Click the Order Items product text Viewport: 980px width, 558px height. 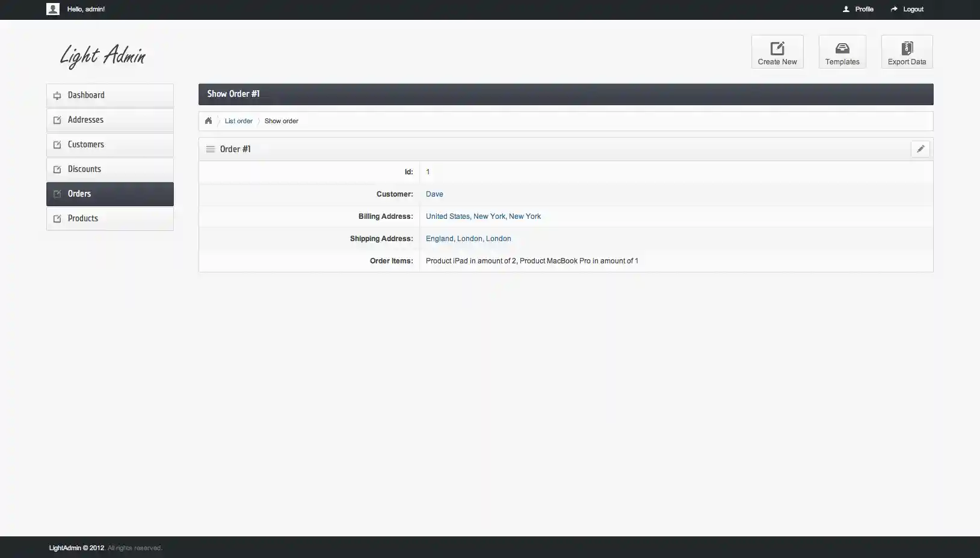point(532,261)
